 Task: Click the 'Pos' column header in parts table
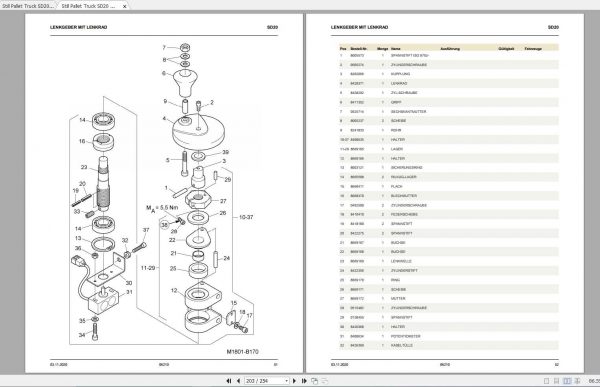coord(343,49)
